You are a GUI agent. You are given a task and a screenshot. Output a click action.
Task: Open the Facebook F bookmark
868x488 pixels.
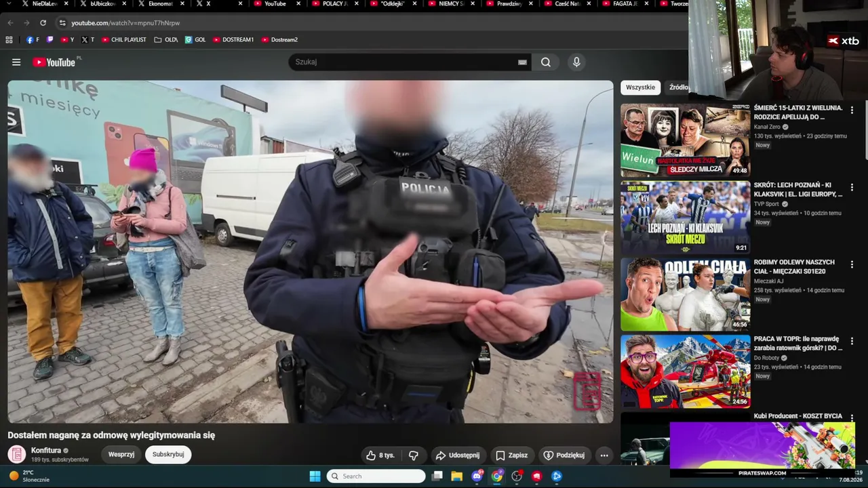33,40
